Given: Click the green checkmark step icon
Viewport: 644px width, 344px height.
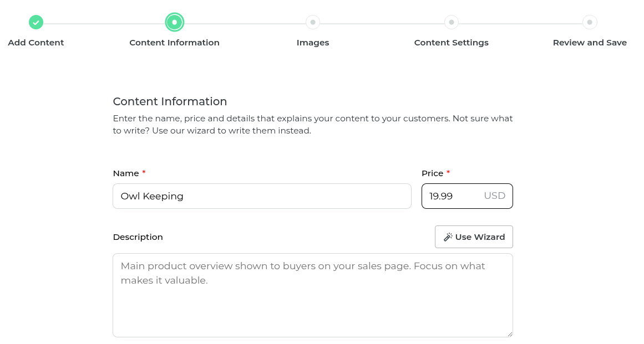Looking at the screenshot, I should pyautogui.click(x=36, y=22).
